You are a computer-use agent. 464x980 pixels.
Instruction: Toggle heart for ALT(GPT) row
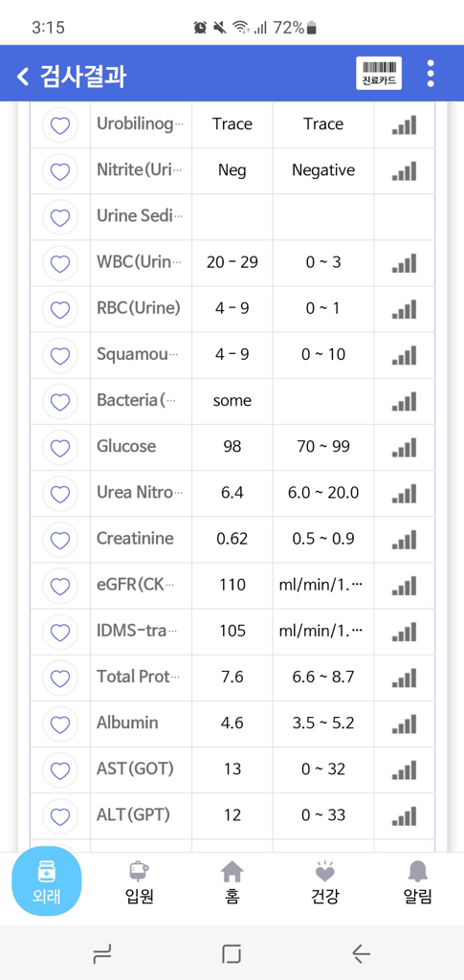60,816
